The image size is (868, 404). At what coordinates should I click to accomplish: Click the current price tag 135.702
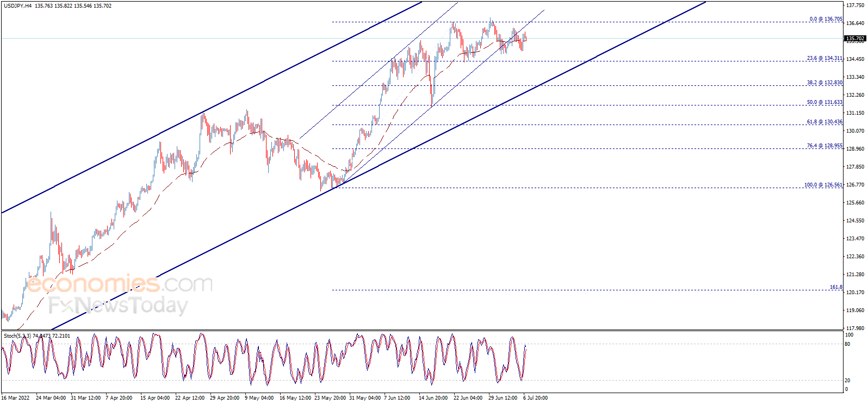tap(854, 39)
